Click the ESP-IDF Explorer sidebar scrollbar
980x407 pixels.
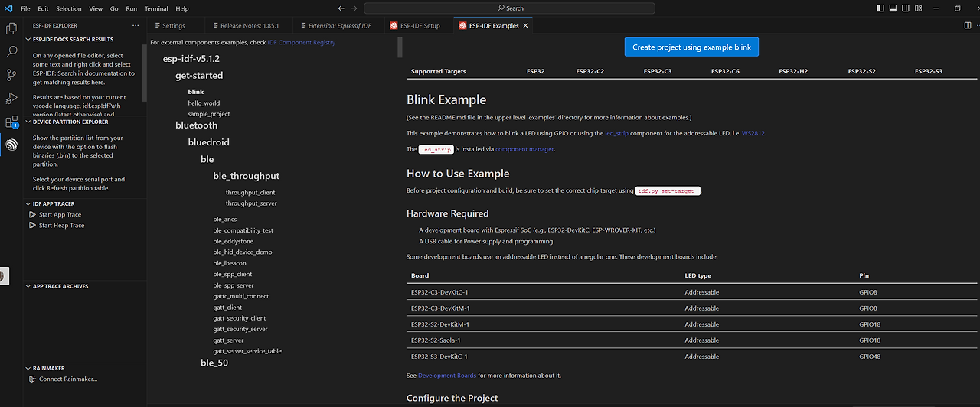[x=144, y=73]
